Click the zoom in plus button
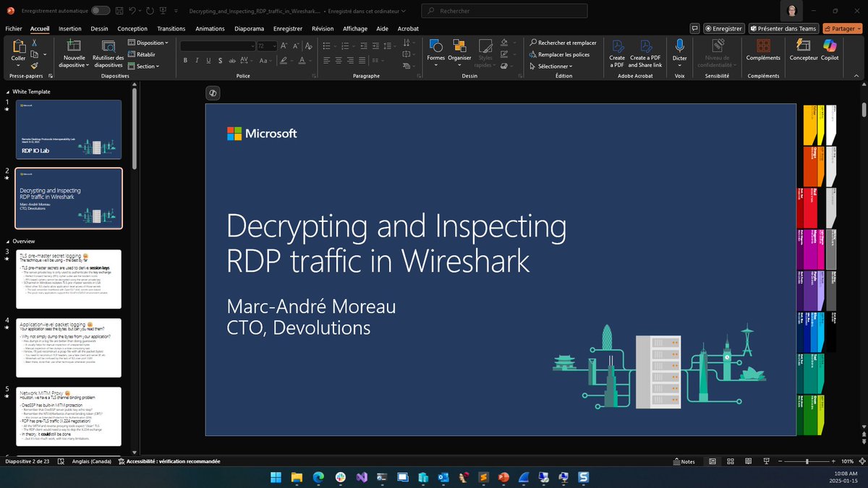868x488 pixels. pyautogui.click(x=833, y=461)
